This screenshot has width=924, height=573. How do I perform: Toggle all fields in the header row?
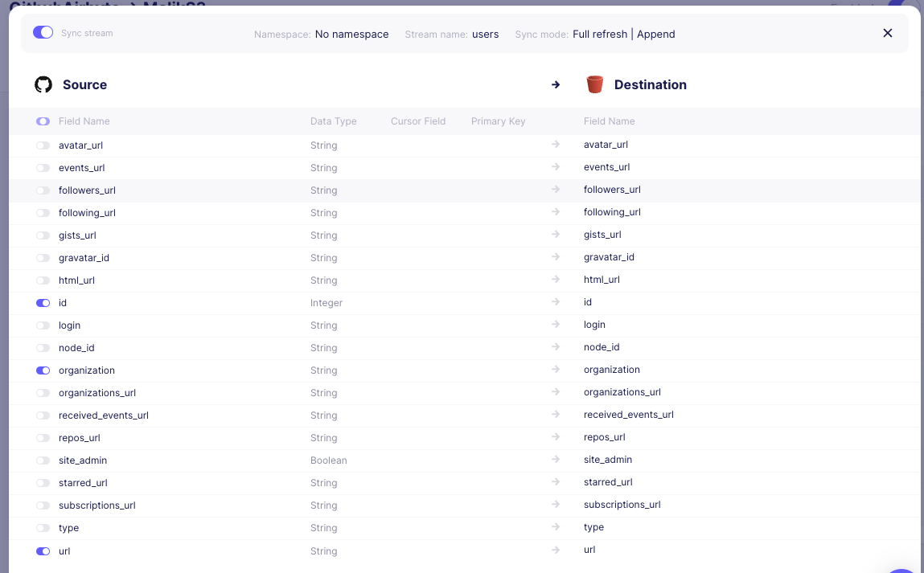point(43,121)
